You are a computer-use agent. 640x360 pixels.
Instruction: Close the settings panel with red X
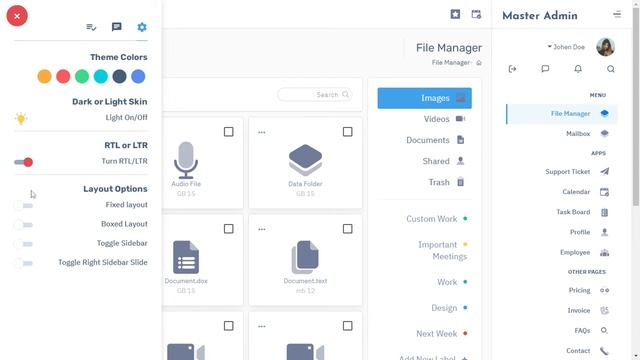pyautogui.click(x=17, y=16)
